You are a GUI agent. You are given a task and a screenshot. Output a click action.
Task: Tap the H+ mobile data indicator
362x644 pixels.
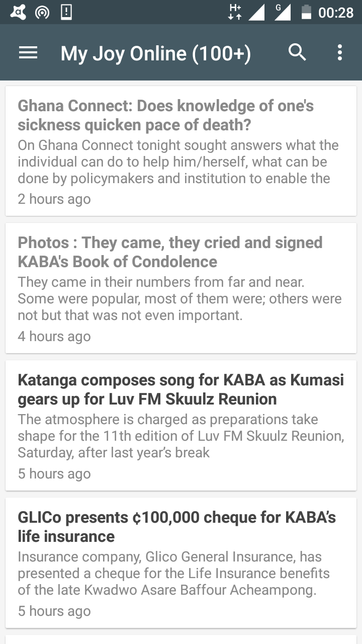(235, 12)
